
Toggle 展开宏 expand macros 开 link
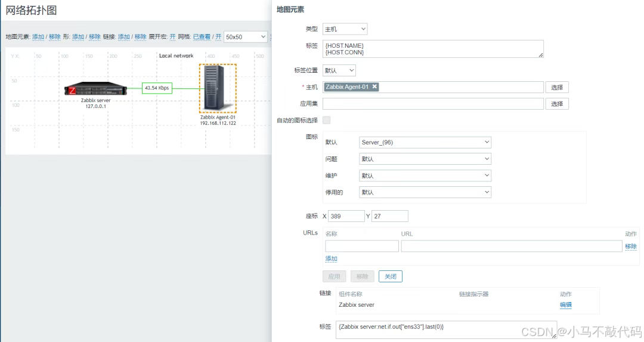click(172, 36)
